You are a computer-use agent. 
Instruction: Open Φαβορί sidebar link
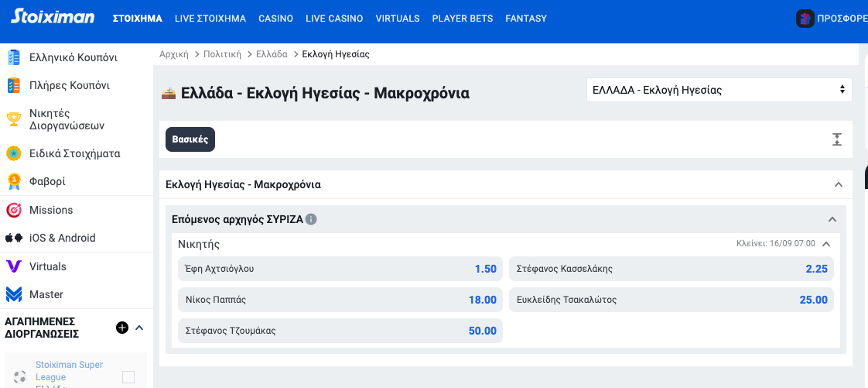pos(48,181)
